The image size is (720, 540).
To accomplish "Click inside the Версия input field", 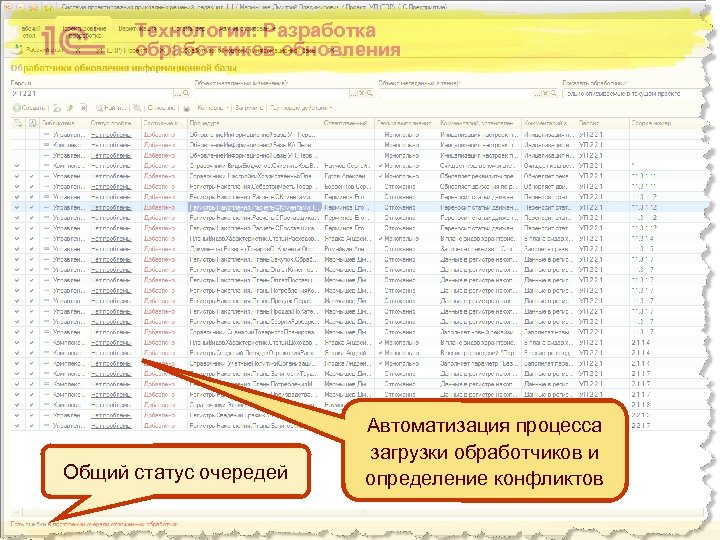I will pos(91,93).
